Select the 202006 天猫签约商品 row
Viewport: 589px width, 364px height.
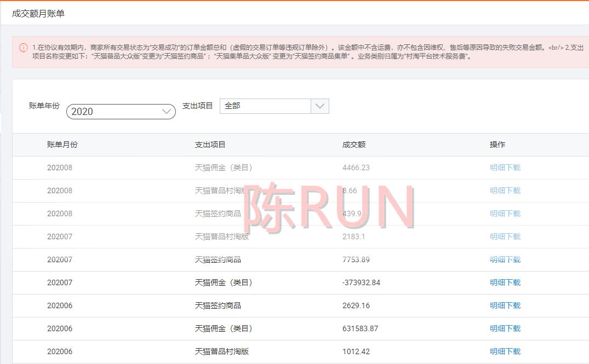274,305
